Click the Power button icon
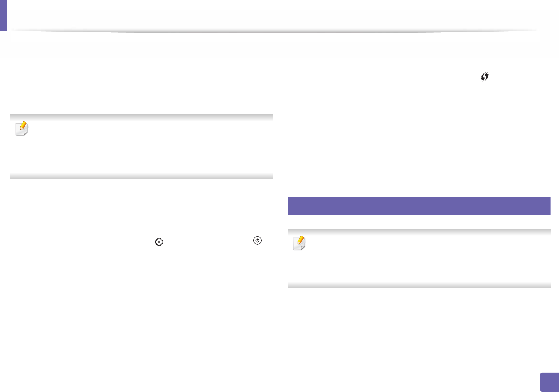 pos(257,240)
